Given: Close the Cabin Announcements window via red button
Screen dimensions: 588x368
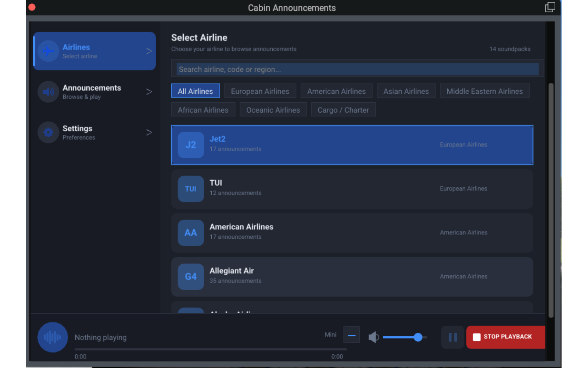Looking at the screenshot, I should [32, 7].
